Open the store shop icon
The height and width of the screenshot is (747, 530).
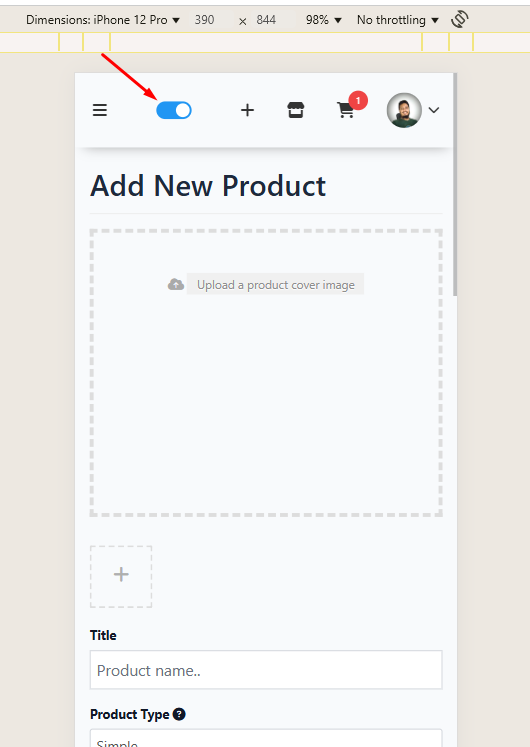[295, 110]
